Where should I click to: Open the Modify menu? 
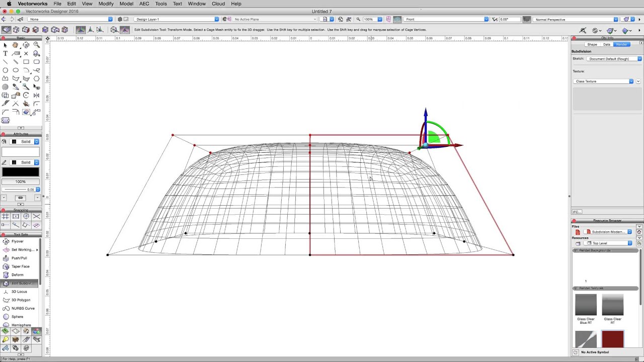point(106,4)
